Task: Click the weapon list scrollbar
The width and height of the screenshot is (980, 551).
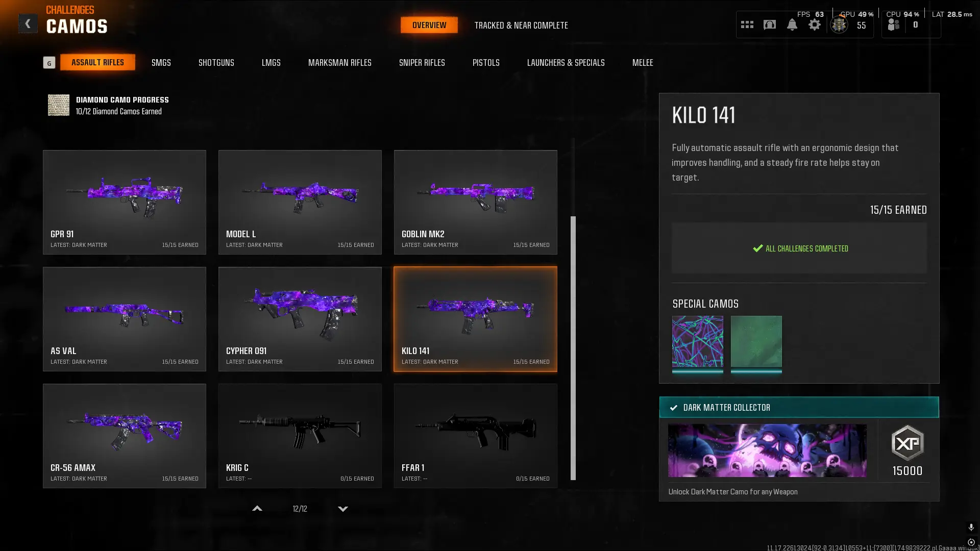Action: point(573,348)
